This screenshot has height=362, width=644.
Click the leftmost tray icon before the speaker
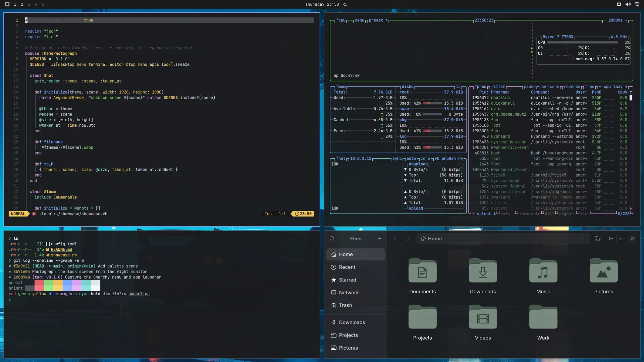(x=619, y=4)
